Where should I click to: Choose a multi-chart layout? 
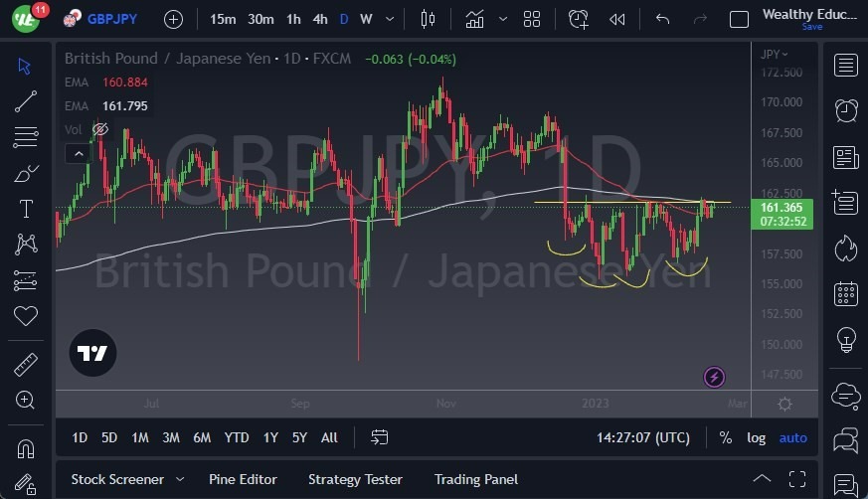pyautogui.click(x=531, y=19)
